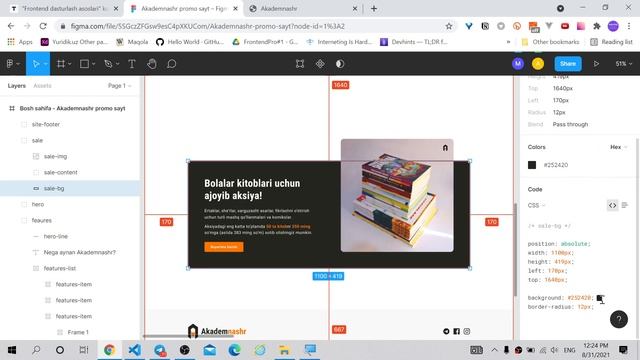Open the Other bookmarks folder

tap(550, 42)
